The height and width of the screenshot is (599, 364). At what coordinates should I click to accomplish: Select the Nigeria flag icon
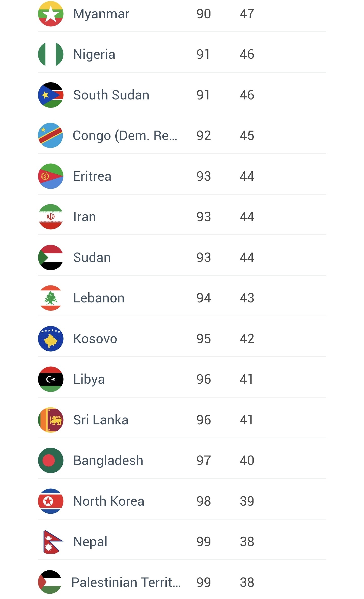[51, 54]
